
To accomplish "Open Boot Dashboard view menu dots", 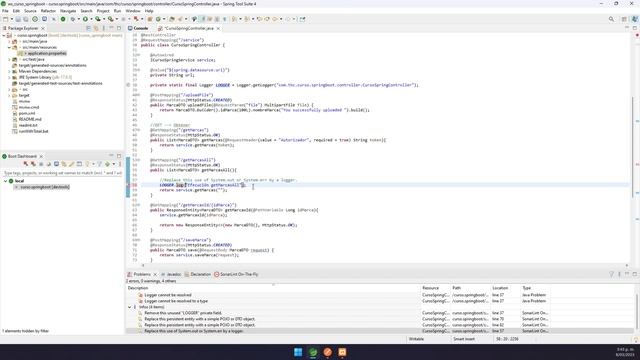I will pyautogui.click(x=120, y=164).
